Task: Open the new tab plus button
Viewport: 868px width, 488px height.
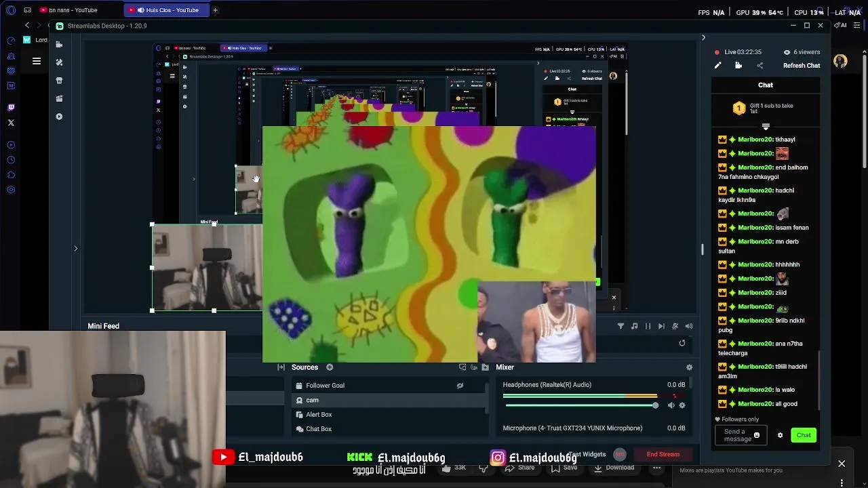Action: tap(215, 10)
